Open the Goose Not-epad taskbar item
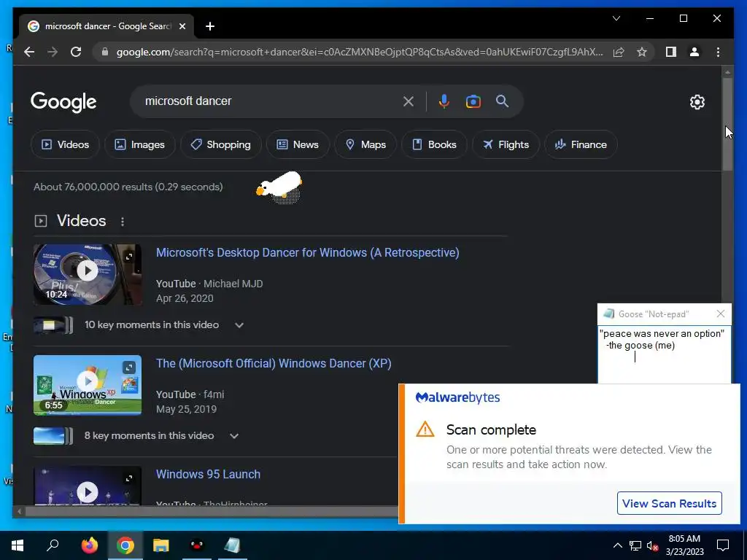 232,545
